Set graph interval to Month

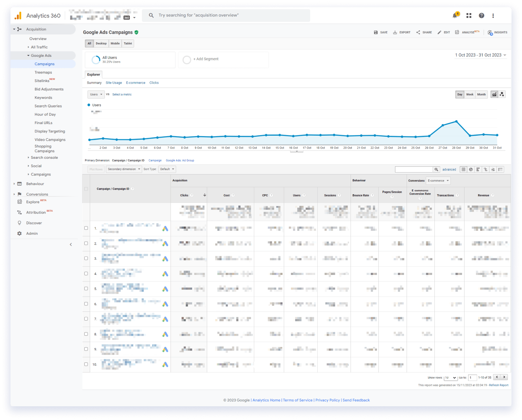(x=481, y=94)
